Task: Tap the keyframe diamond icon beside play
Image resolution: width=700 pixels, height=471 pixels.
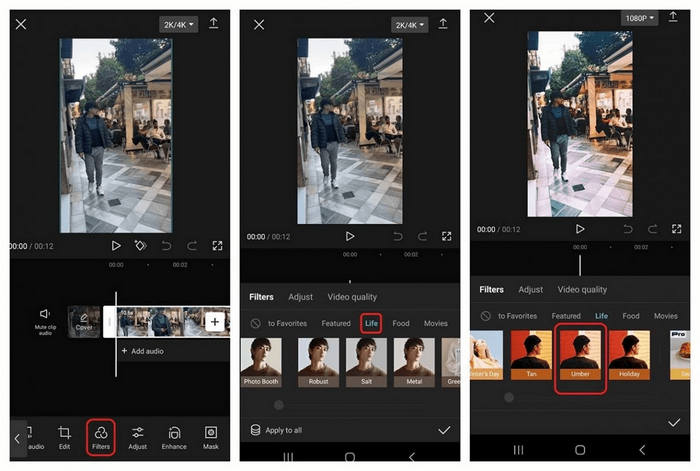Action: click(141, 245)
